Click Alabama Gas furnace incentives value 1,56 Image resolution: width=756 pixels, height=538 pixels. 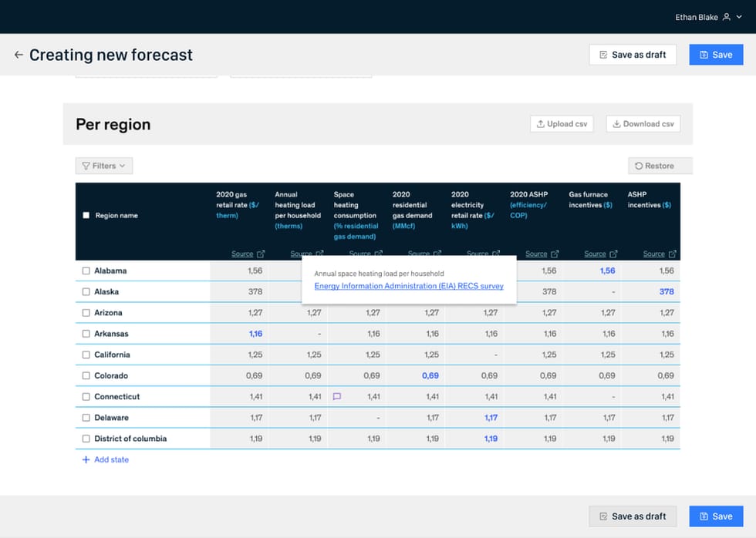608,271
